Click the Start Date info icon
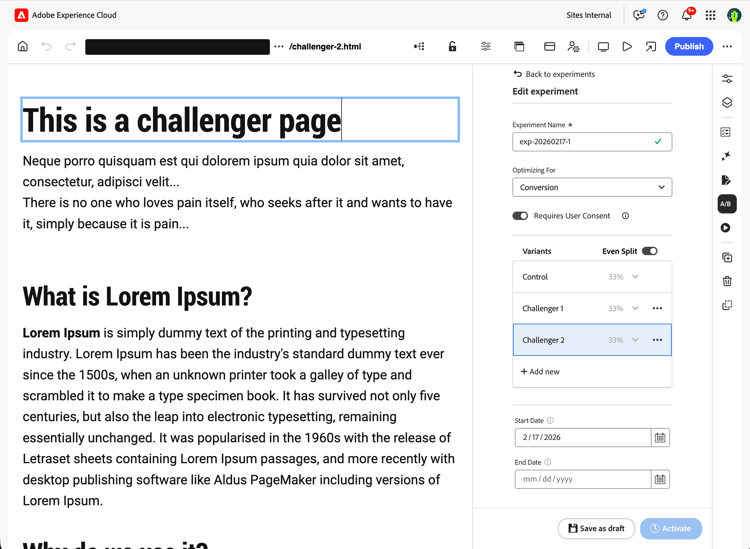Viewport: 750px width, 549px height. [x=550, y=420]
